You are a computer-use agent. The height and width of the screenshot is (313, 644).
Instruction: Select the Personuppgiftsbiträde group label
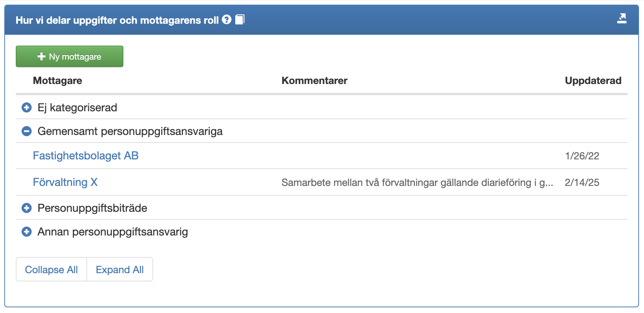coord(93,208)
